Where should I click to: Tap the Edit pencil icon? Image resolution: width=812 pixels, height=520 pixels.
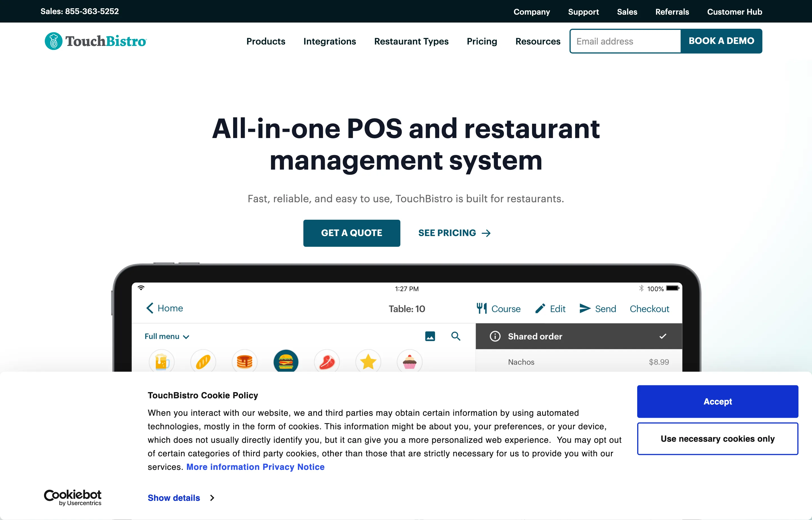point(540,309)
